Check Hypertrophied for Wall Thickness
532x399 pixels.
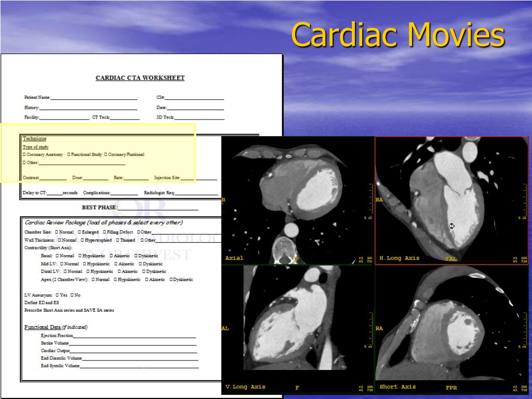(x=82, y=240)
